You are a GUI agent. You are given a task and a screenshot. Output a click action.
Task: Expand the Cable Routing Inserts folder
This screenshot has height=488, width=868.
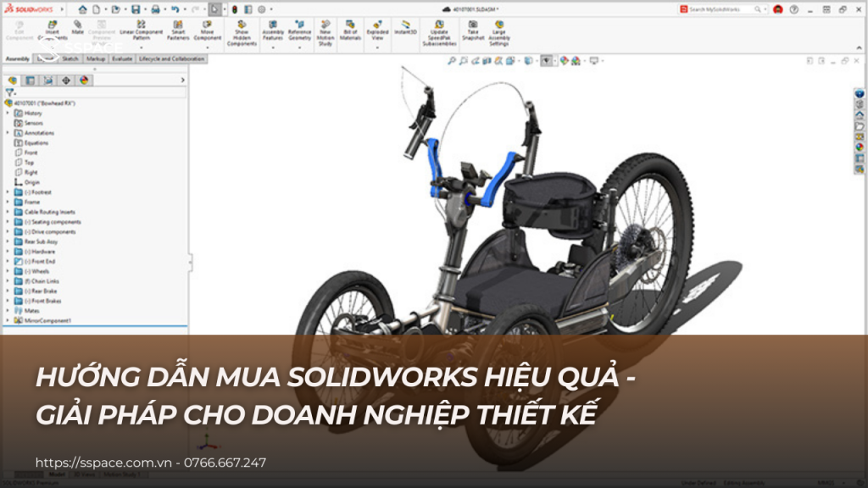pos(8,212)
